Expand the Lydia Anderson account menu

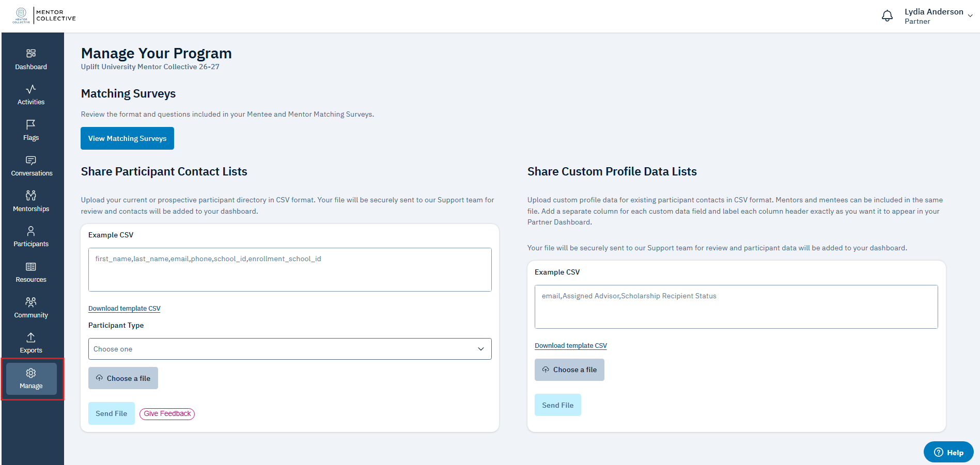tap(938, 16)
